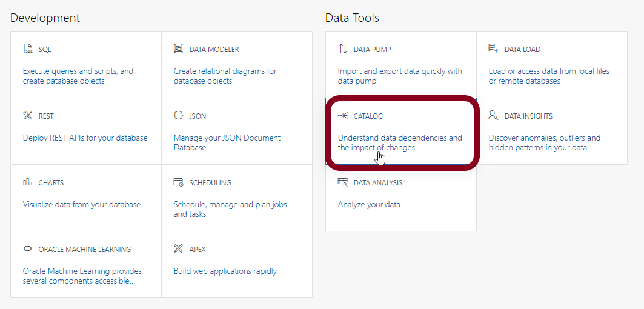Click the Oracle Machine Learning oval icon
Image resolution: width=644 pixels, height=309 pixels.
click(x=27, y=248)
